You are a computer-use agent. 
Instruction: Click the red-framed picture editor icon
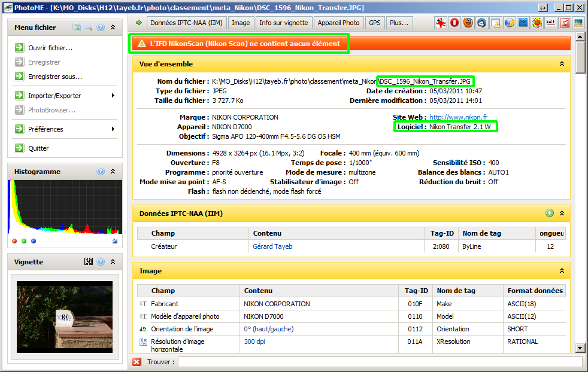pos(565,23)
